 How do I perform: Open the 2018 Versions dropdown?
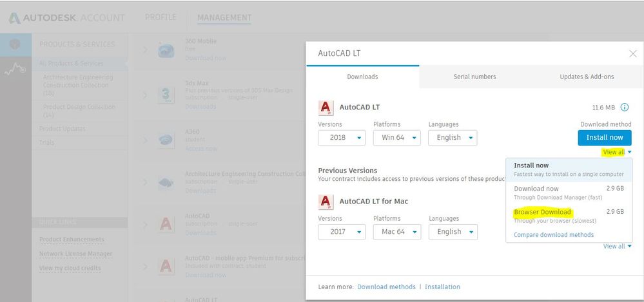pos(342,137)
